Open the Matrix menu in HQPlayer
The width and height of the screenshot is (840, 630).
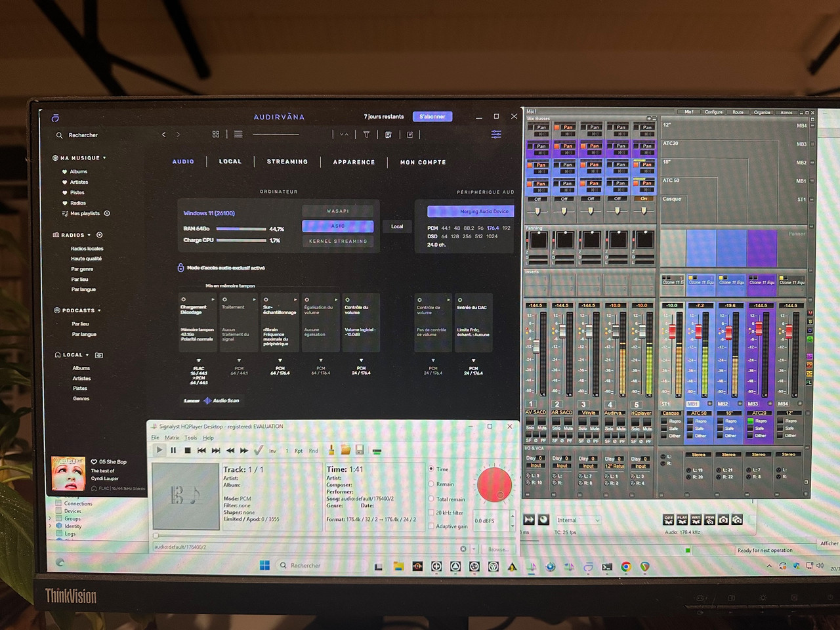point(172,438)
